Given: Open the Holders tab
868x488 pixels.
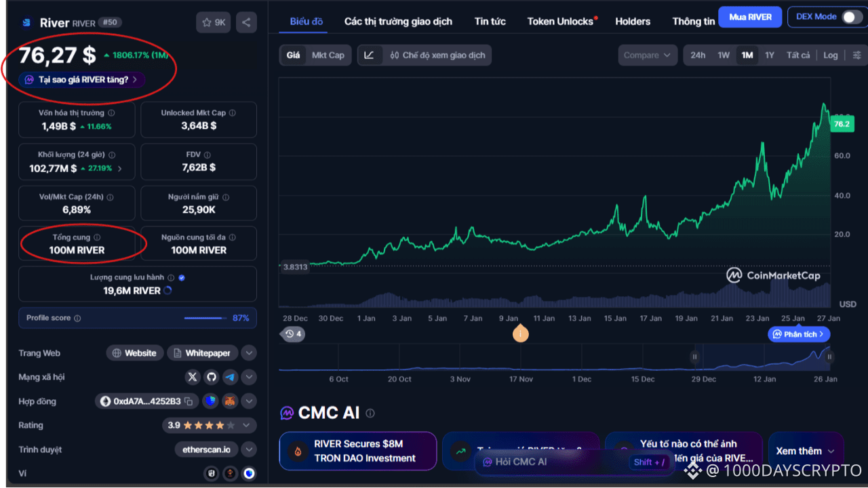Looking at the screenshot, I should click(x=632, y=21).
